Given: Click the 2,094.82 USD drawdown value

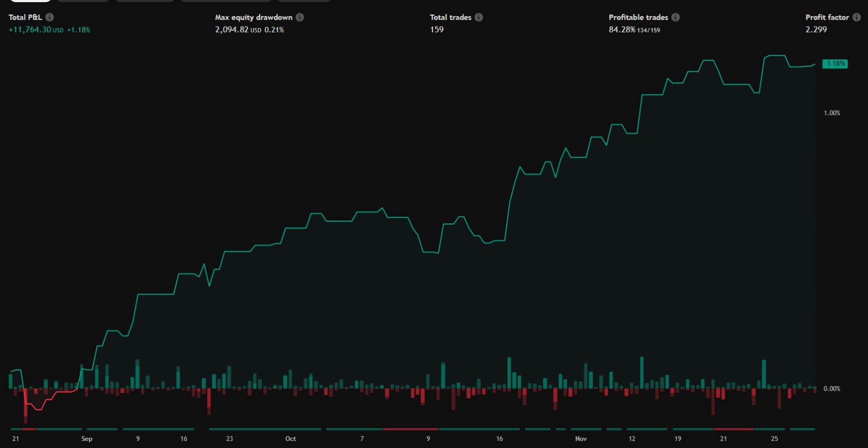Looking at the screenshot, I should [x=238, y=30].
